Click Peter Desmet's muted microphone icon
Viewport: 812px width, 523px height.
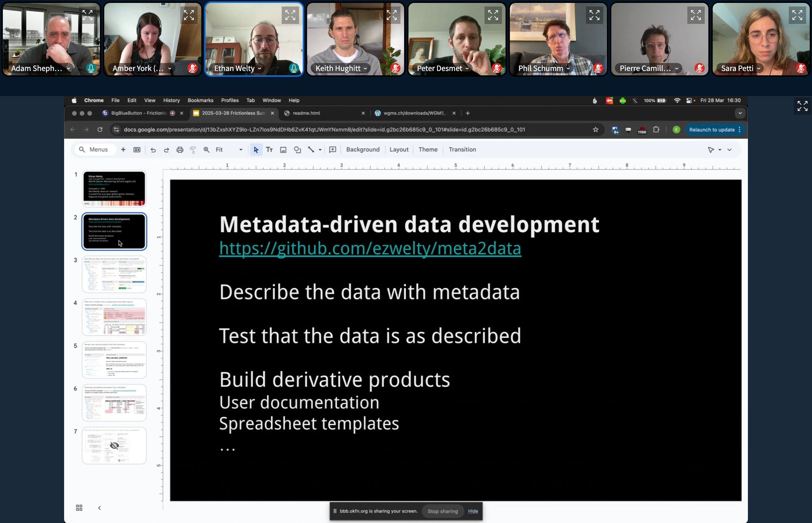pos(497,68)
